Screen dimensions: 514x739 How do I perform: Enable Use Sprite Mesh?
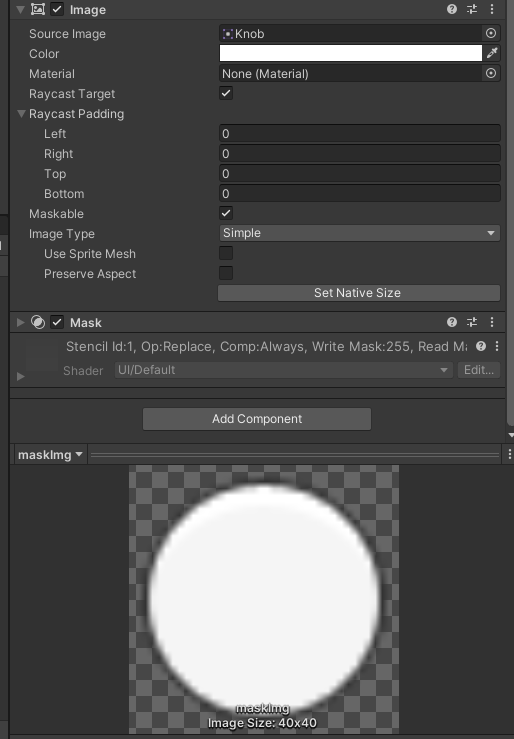[226, 253]
